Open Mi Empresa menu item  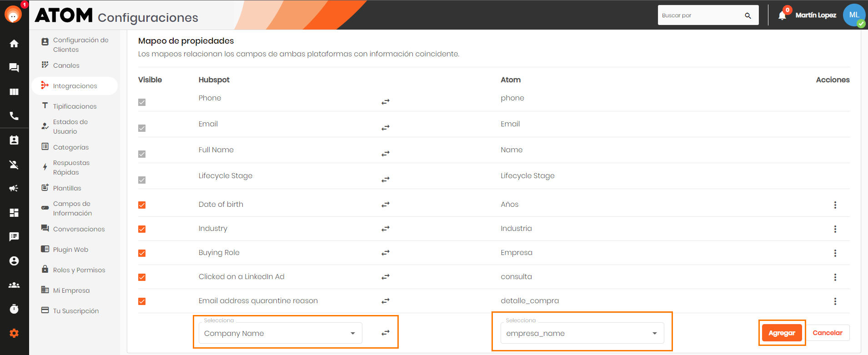pos(75,290)
